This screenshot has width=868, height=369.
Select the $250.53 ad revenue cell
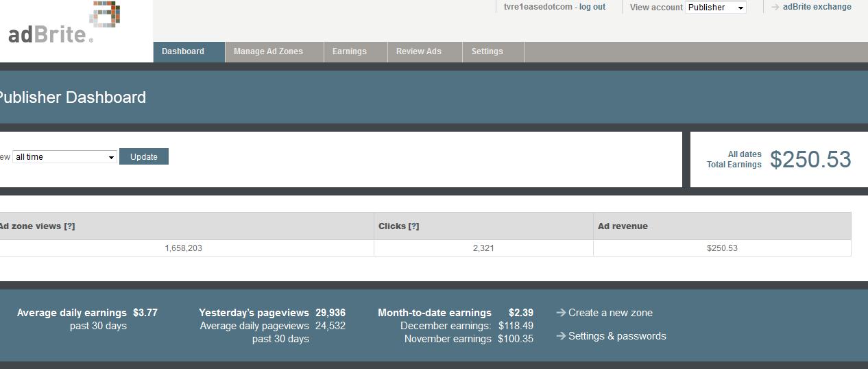click(722, 248)
